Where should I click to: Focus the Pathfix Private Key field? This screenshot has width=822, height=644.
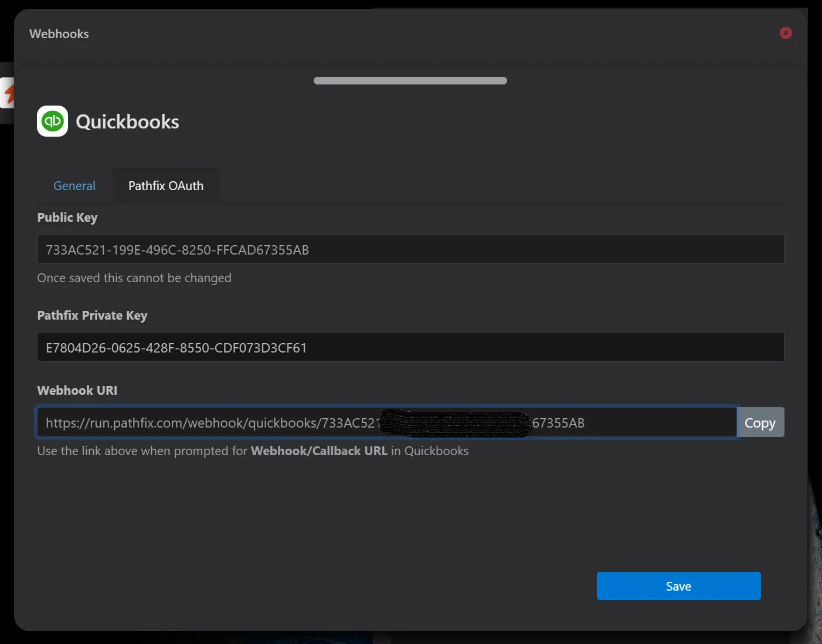point(410,347)
